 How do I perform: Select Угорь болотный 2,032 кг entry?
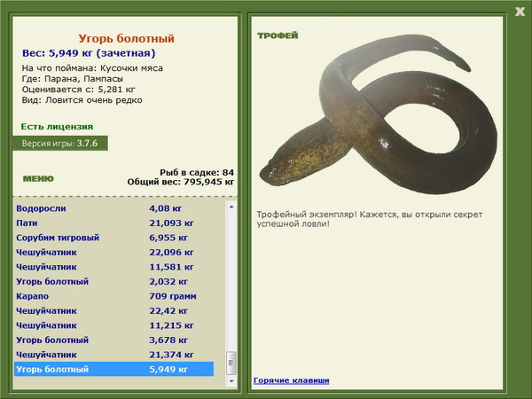114,281
